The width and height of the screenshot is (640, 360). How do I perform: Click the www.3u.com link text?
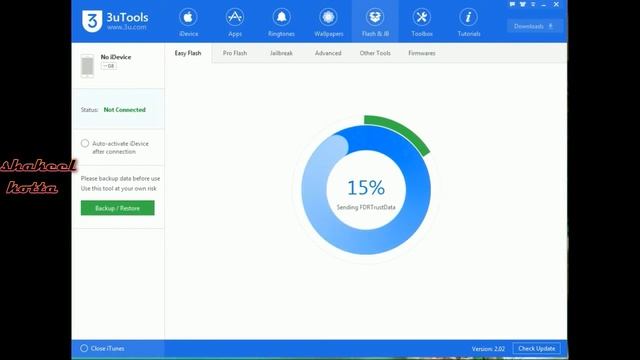click(x=127, y=27)
